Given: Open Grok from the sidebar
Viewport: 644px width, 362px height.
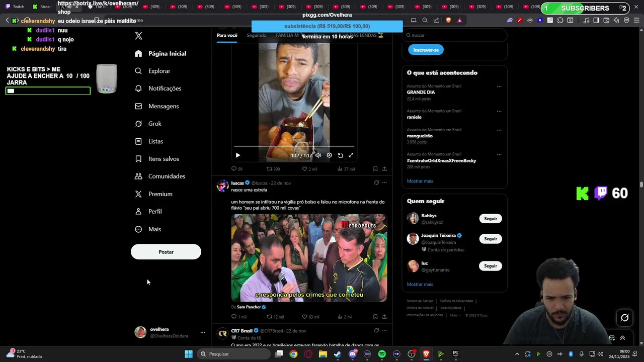Looking at the screenshot, I should 148,124.
